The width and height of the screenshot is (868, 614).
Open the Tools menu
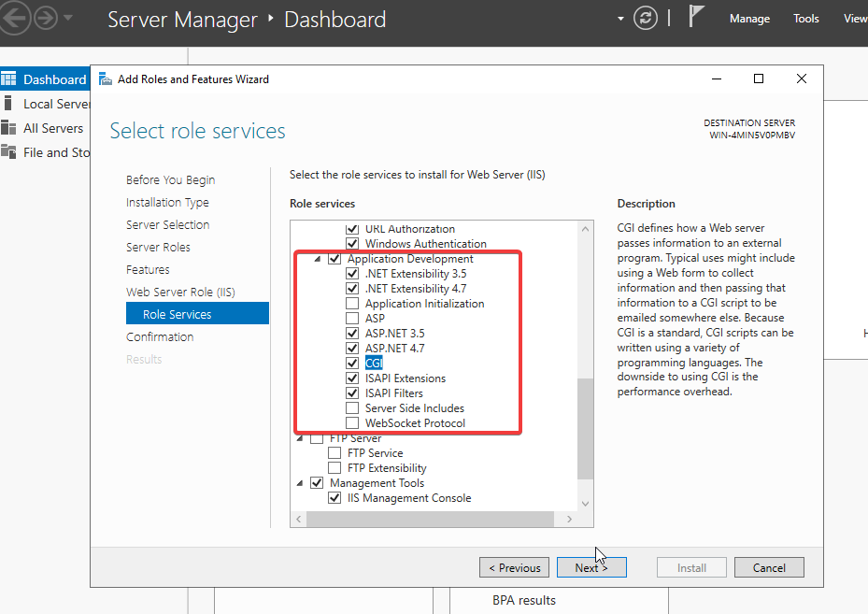pos(806,19)
